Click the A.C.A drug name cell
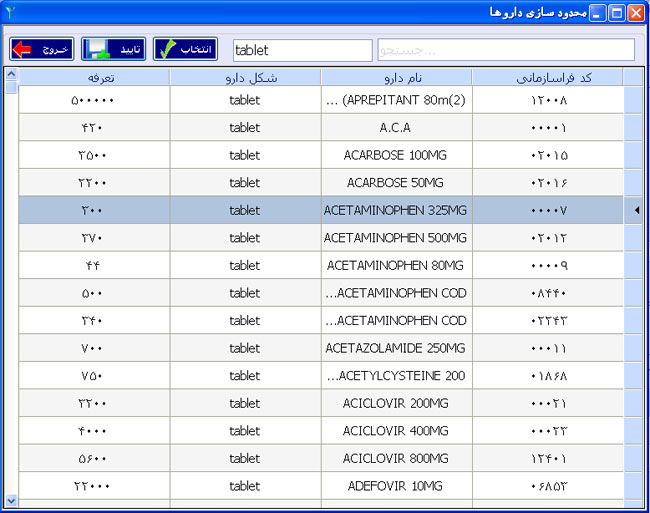This screenshot has width=650, height=513. click(x=396, y=128)
